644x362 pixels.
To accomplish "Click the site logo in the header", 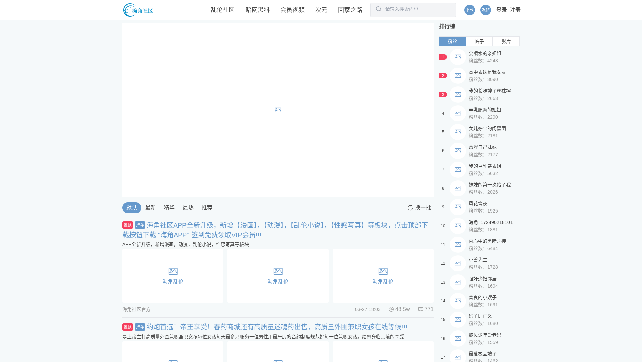I will (x=138, y=10).
